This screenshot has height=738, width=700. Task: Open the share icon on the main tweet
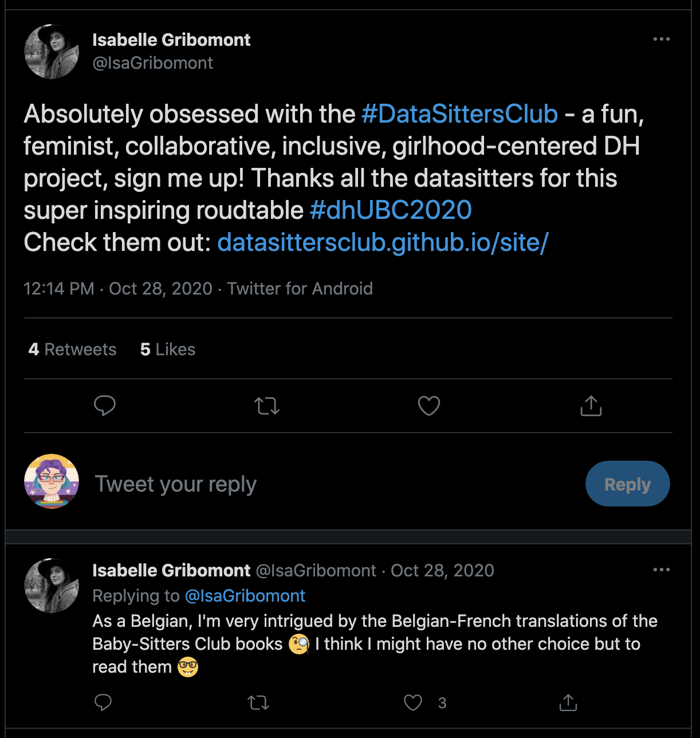(x=591, y=406)
